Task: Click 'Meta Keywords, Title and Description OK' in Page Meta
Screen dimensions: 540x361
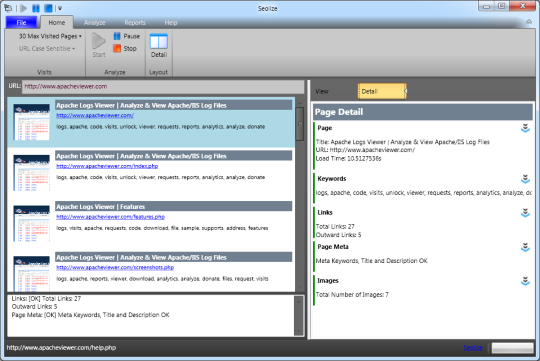Action: [x=372, y=261]
